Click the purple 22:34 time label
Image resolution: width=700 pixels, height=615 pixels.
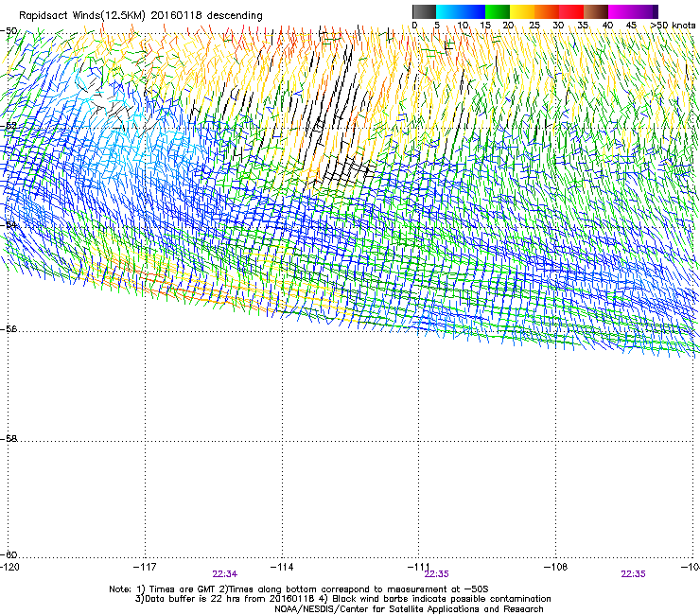point(225,574)
